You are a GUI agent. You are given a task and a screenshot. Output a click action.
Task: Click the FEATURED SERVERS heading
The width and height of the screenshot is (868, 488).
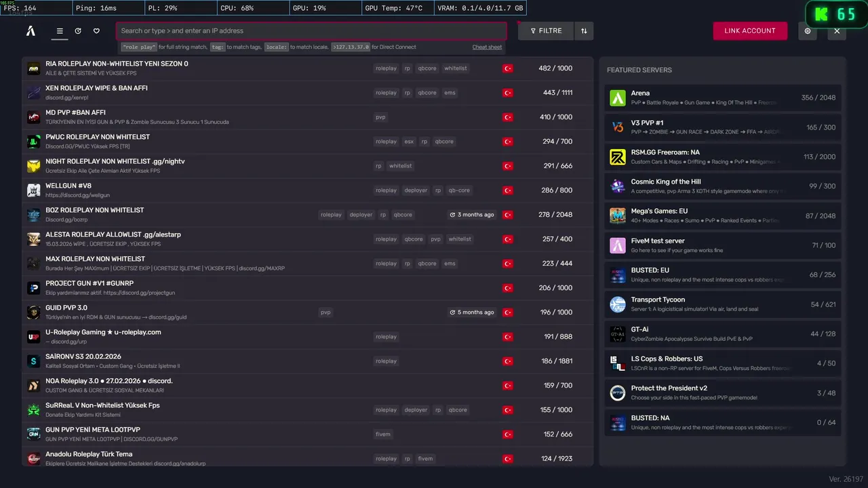pos(639,70)
